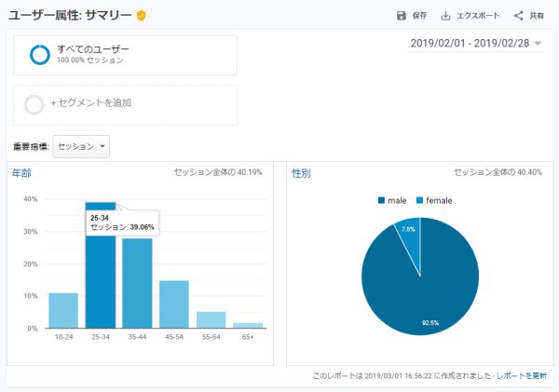The width and height of the screenshot is (559, 392).
Task: Open the 共有 share option
Action: point(529,15)
